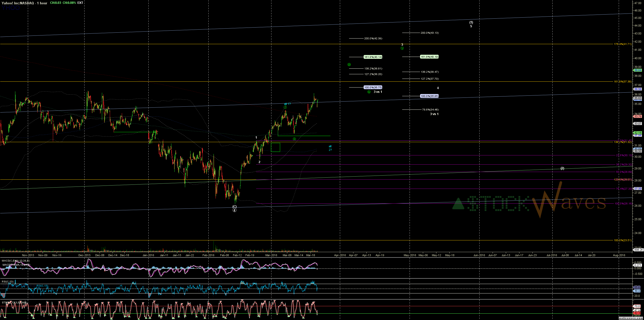Click the Aug-2016 date on time axis
Image resolution: width=644 pixels, height=320 pixels.
[619, 255]
